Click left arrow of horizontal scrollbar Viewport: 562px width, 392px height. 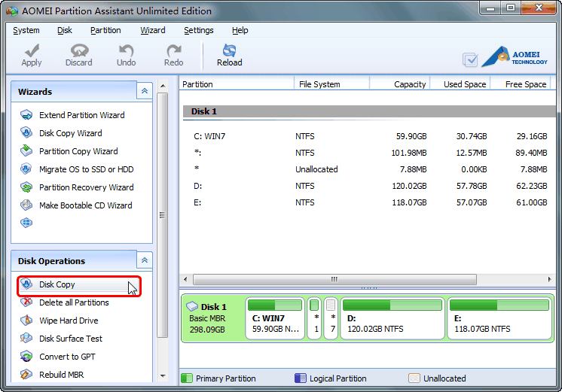[x=185, y=279]
